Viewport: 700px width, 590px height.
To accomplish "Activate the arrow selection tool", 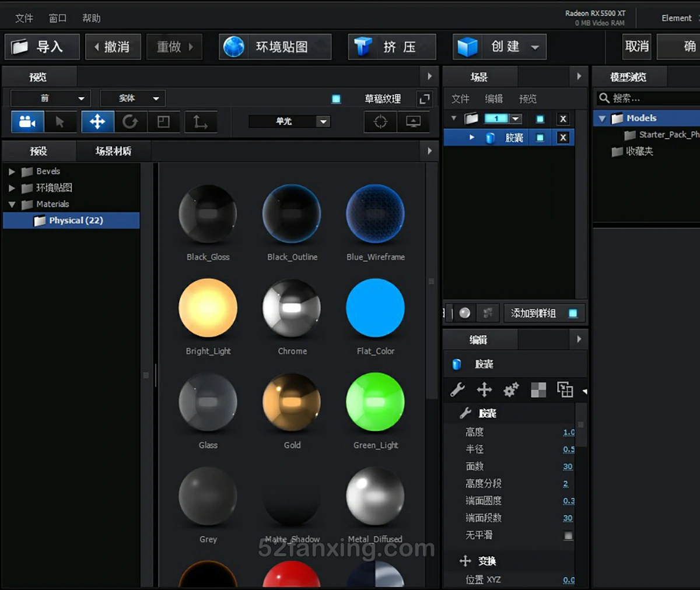I will (x=60, y=121).
